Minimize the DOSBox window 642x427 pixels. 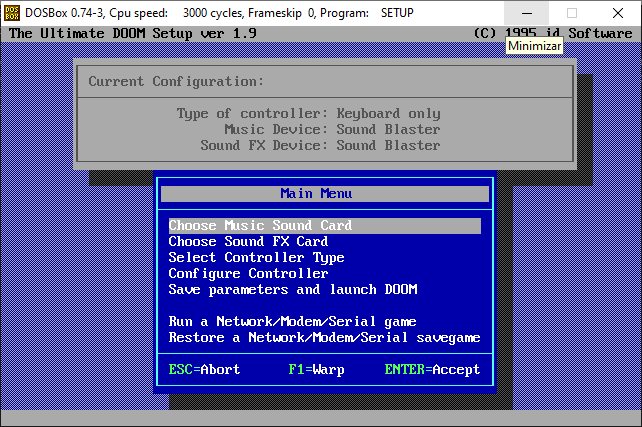tap(527, 13)
